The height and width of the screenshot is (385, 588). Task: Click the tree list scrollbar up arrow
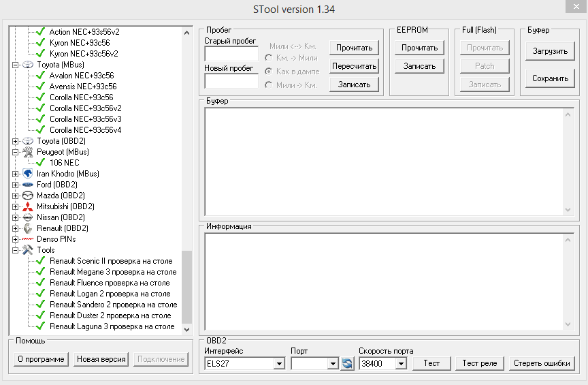pyautogui.click(x=186, y=33)
